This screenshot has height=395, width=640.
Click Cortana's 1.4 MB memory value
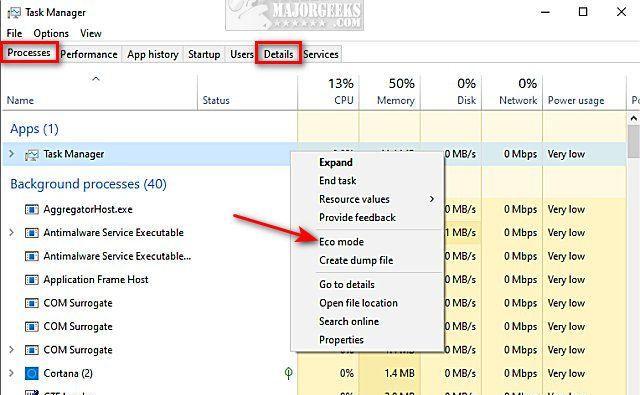tap(399, 373)
